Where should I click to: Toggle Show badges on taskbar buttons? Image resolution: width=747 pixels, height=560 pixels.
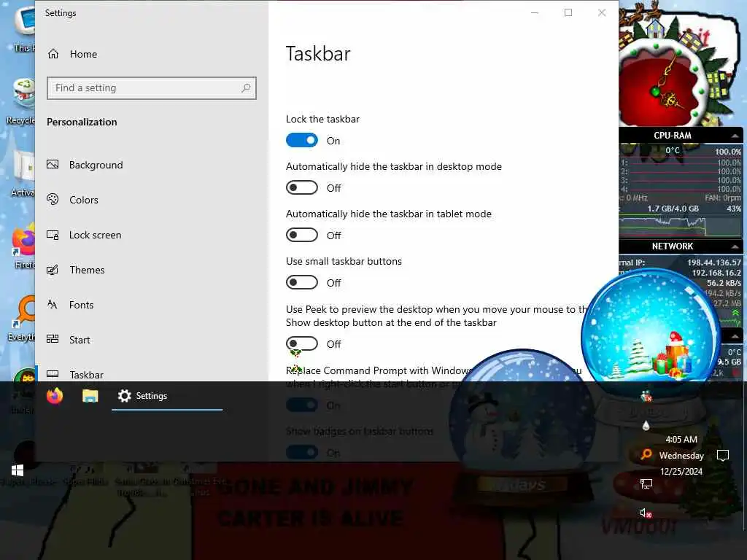point(301,452)
